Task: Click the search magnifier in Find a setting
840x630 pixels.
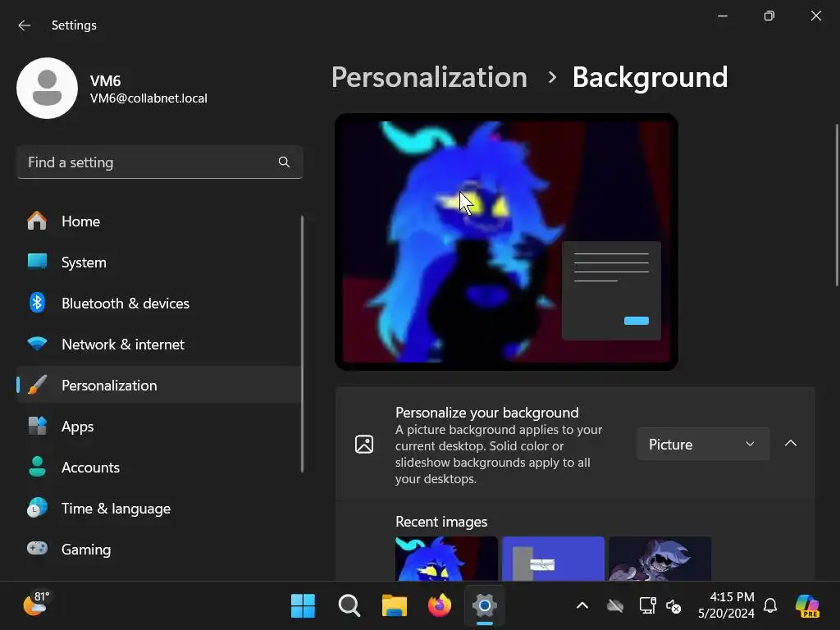Action: pyautogui.click(x=284, y=162)
